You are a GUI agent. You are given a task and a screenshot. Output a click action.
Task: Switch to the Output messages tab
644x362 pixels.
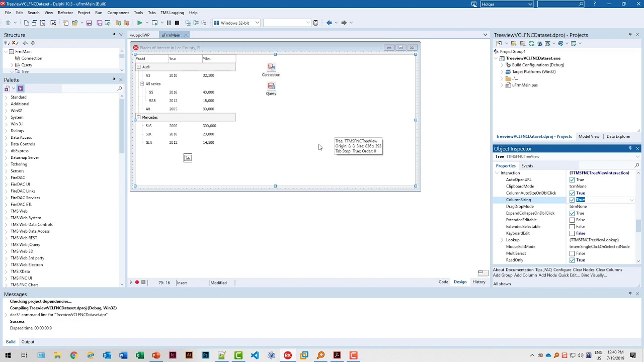(x=28, y=342)
